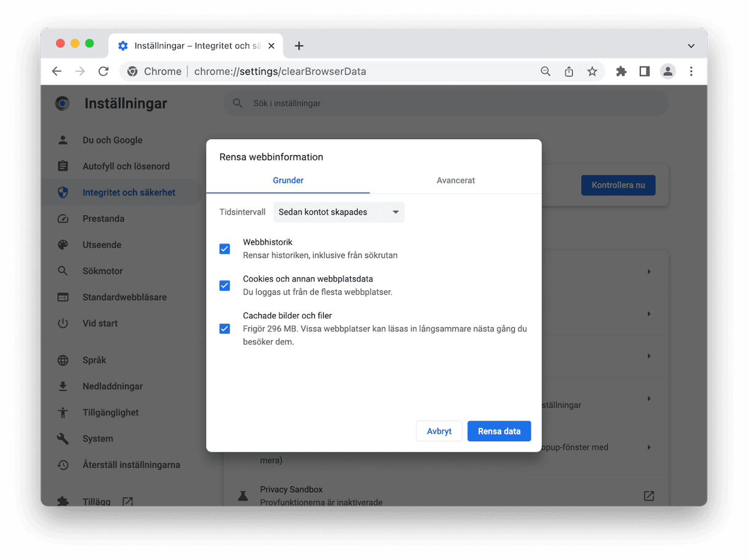Open the extensions puzzle icon
This screenshot has width=748, height=560.
click(621, 71)
